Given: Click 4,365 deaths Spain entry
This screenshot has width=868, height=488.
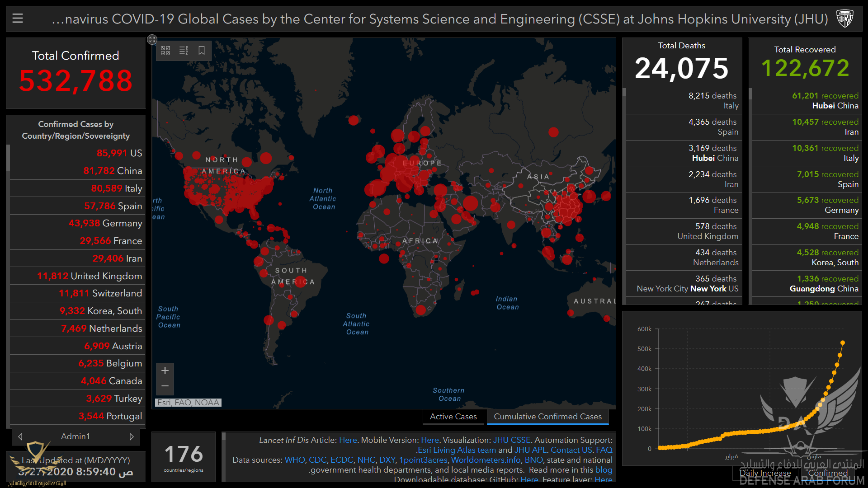Looking at the screenshot, I should click(x=683, y=127).
